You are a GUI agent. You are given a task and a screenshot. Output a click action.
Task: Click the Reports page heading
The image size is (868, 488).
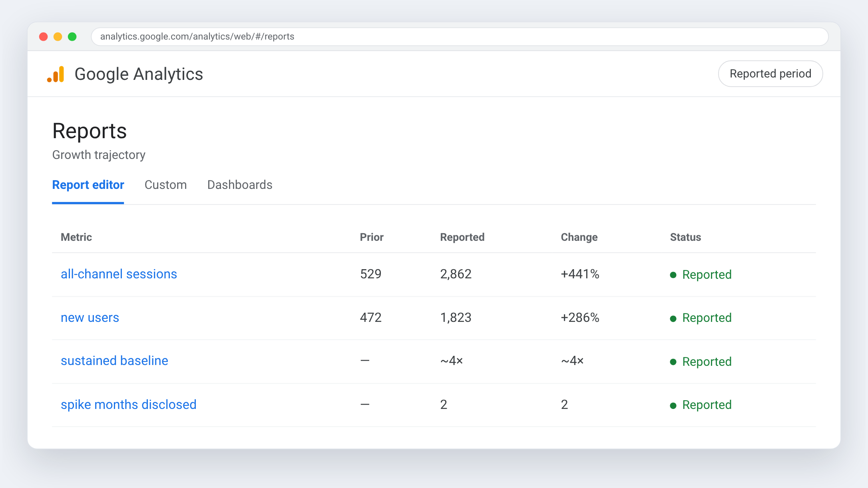tap(90, 131)
